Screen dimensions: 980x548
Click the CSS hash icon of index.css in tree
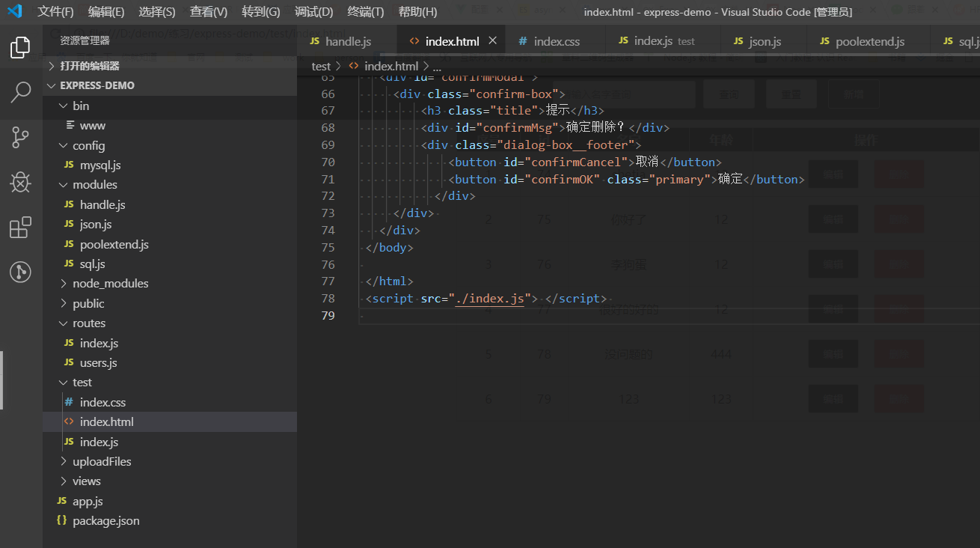(x=69, y=402)
